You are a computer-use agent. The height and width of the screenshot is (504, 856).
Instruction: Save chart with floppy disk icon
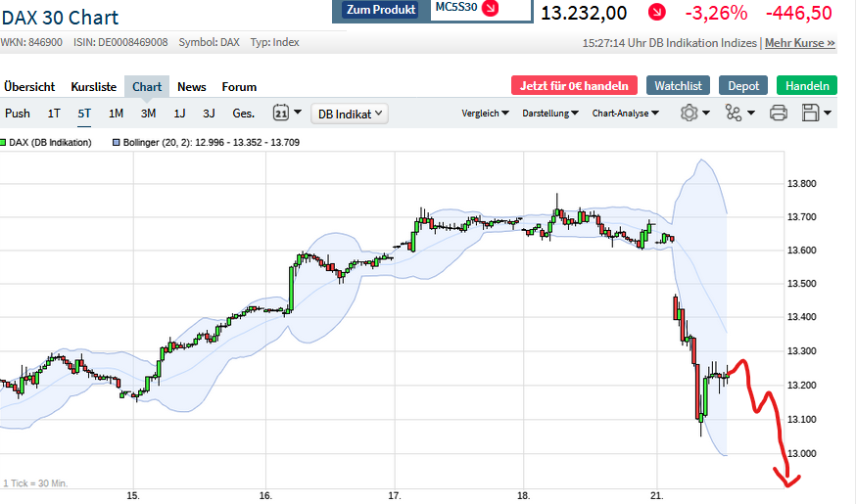[x=811, y=113]
